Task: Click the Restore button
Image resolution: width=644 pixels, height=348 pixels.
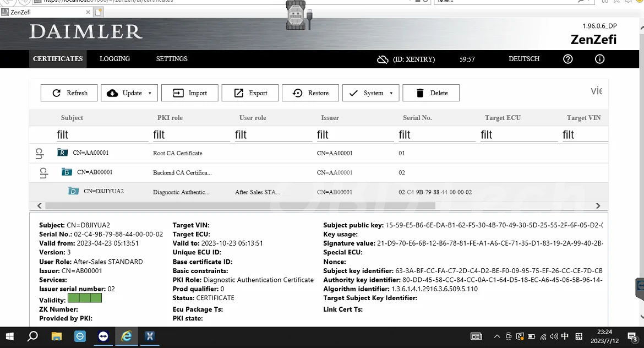Action: pos(310,93)
